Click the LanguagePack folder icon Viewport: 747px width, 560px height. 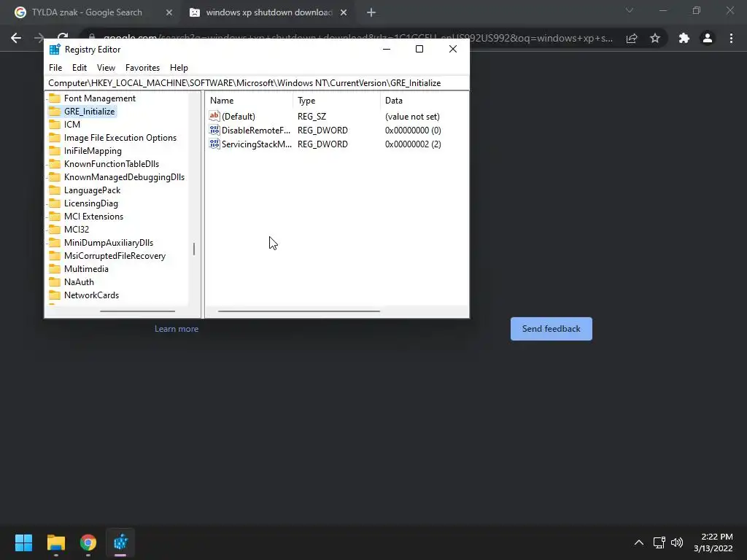55,190
